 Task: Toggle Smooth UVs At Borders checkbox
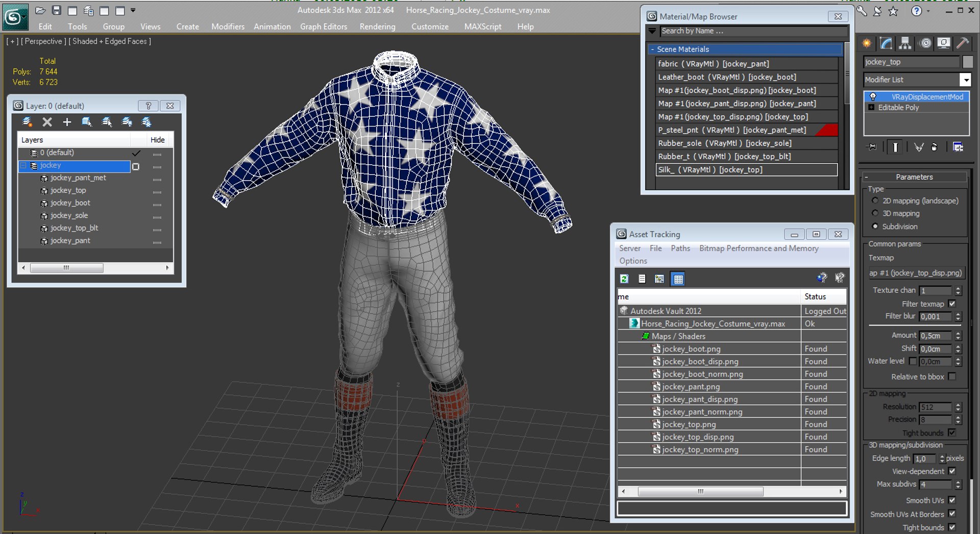point(952,514)
